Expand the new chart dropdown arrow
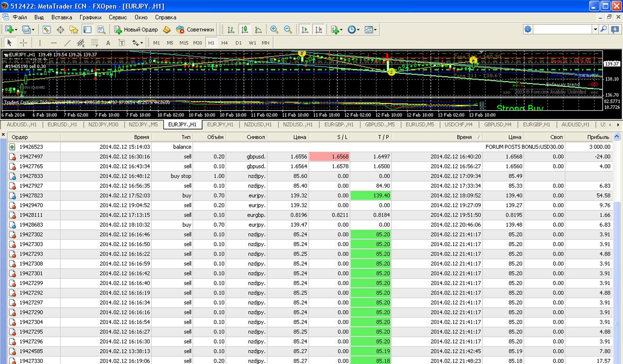Image resolution: width=623 pixels, height=364 pixels. [x=16, y=30]
